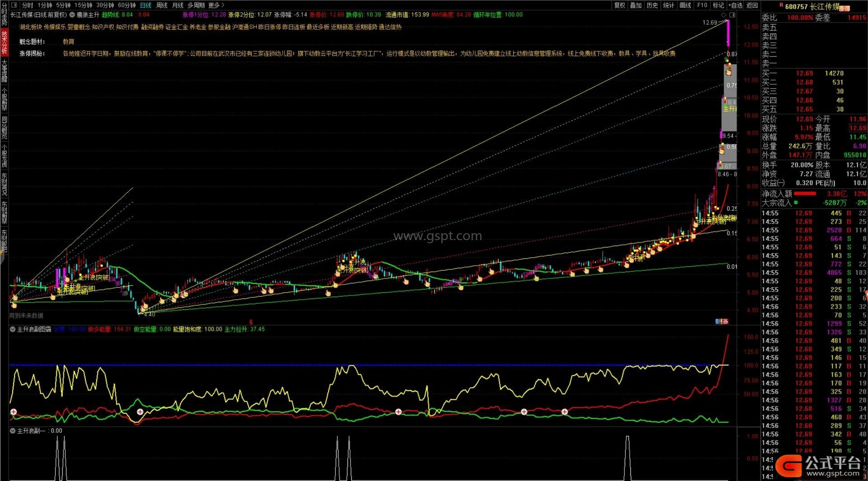
Task: Click the 融资融券 tag
Action: 152,27
